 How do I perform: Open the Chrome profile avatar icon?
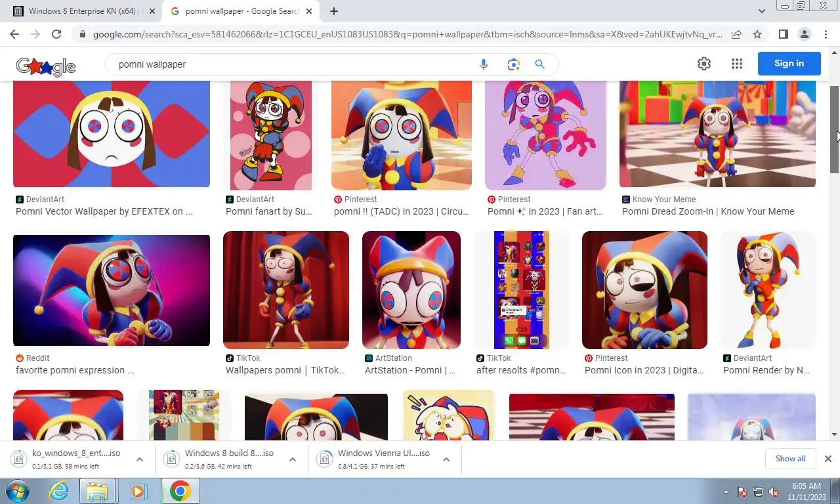[804, 34]
